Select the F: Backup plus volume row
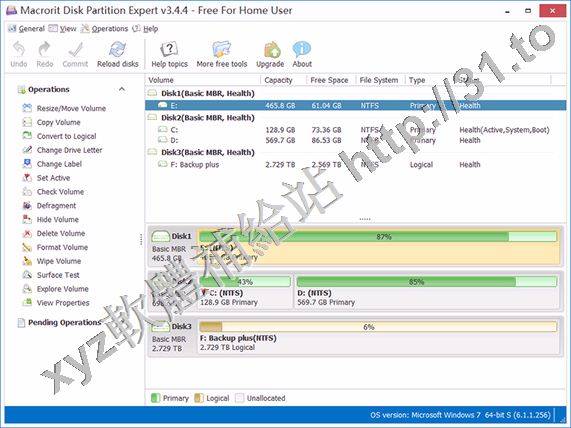The image size is (571, 428). pos(355,164)
